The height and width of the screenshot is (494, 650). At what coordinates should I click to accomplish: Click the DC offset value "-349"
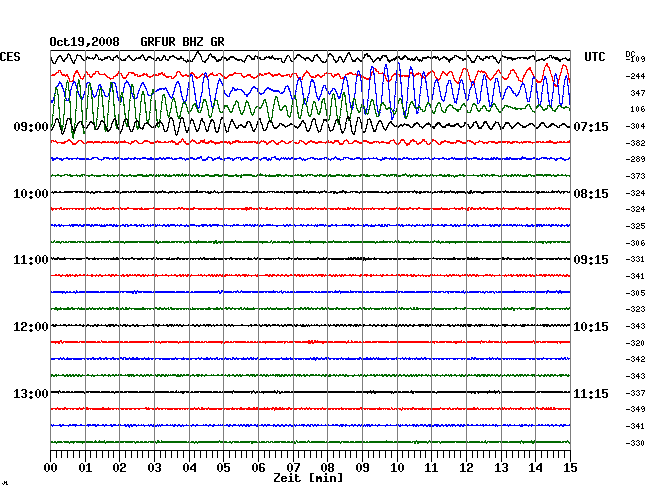point(635,409)
